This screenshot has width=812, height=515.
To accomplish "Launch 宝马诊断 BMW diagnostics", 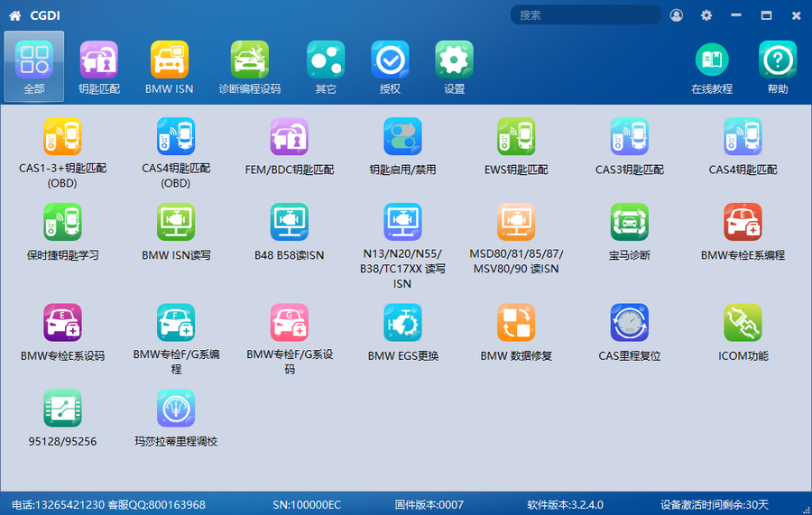I will [x=629, y=223].
